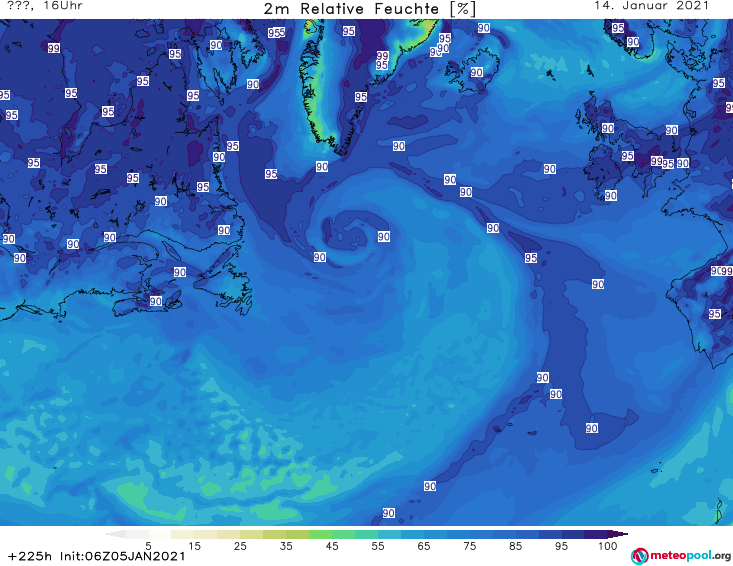Click the 90 label inside the cyclone swirl

tap(384, 236)
